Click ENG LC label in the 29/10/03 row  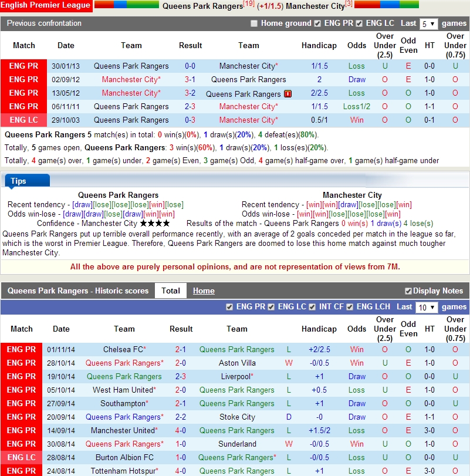23,120
